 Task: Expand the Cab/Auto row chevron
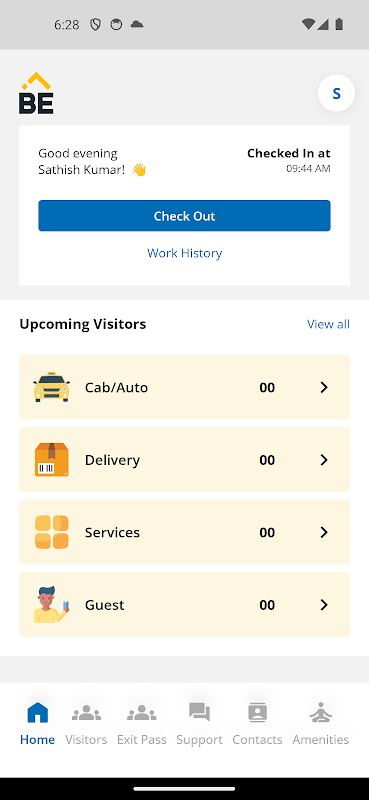click(x=324, y=387)
